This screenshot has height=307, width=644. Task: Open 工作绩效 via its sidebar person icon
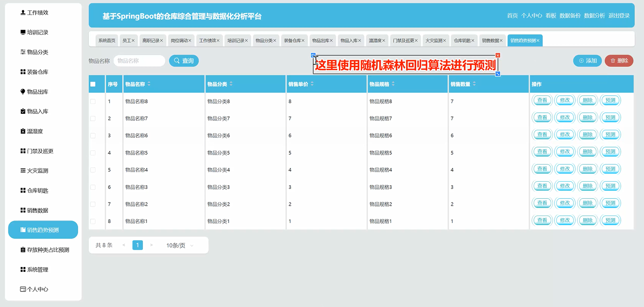[23, 12]
